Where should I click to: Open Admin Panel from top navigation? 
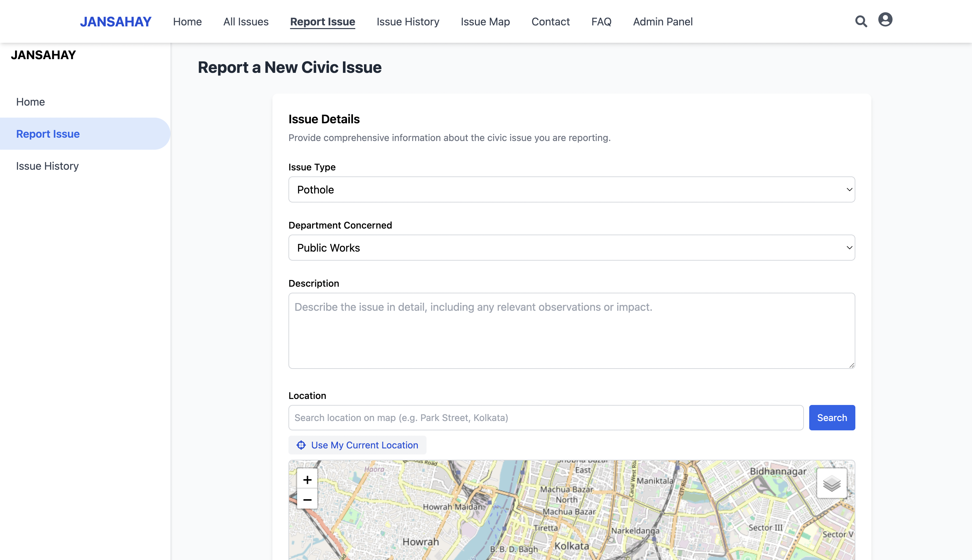pos(662,21)
